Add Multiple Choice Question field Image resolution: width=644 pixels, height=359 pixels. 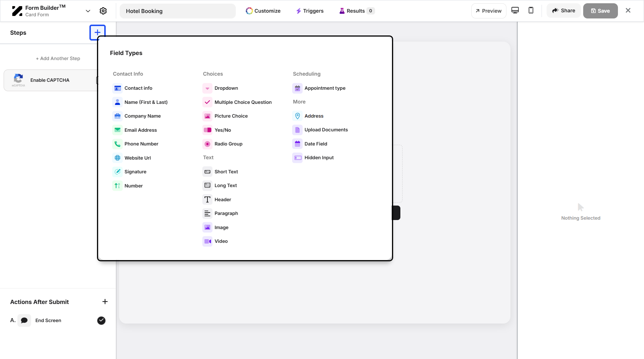[237, 102]
